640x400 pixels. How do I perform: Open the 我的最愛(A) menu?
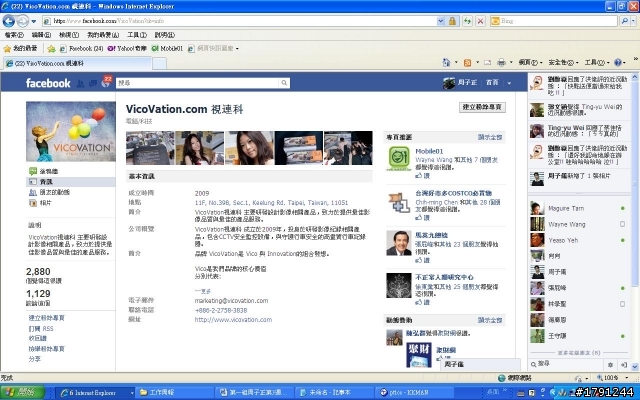coord(103,35)
